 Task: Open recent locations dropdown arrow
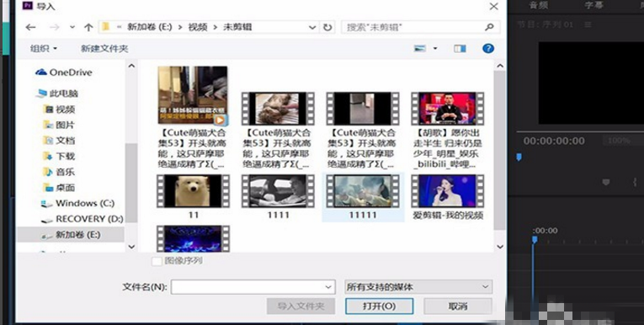(72, 27)
